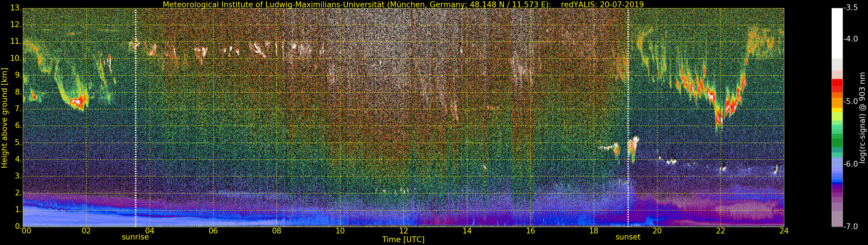Click the '10' time axis tick label
Viewport: 868px width, 245px height.
point(340,231)
